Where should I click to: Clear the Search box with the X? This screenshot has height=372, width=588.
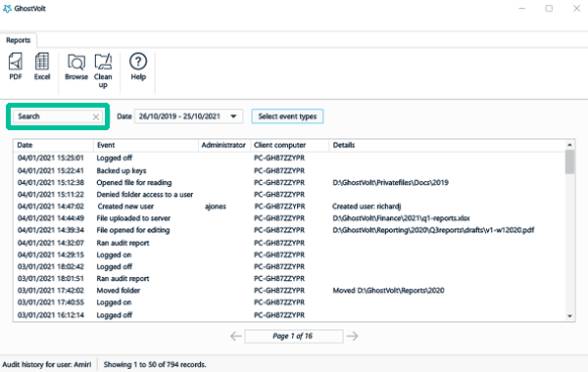pyautogui.click(x=96, y=116)
